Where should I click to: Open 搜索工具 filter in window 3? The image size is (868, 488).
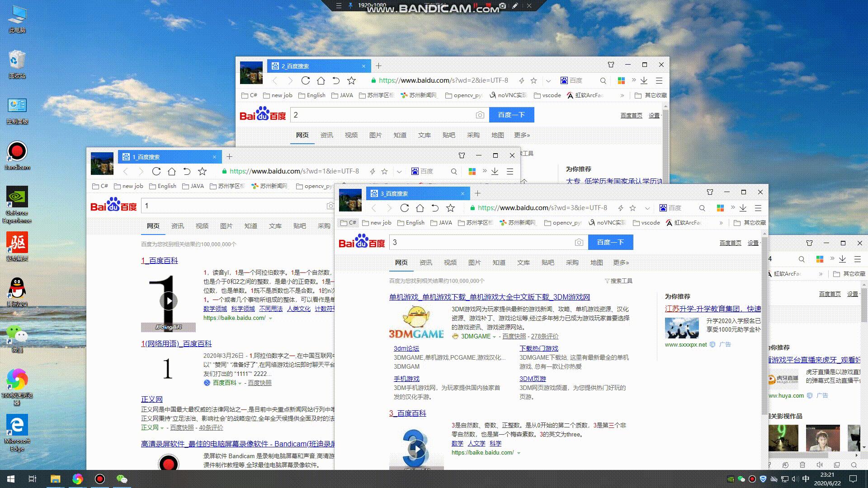618,281
